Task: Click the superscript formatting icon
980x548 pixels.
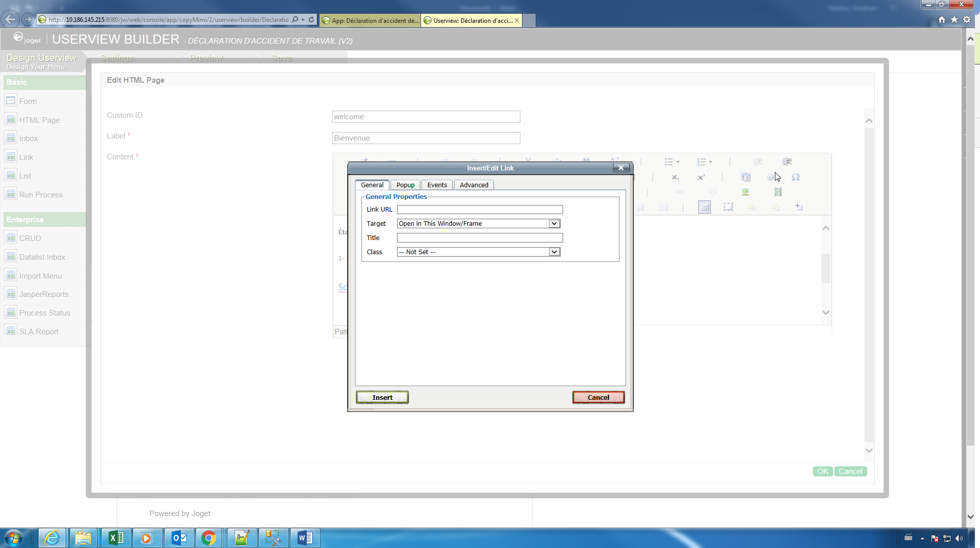Action: pos(701,178)
